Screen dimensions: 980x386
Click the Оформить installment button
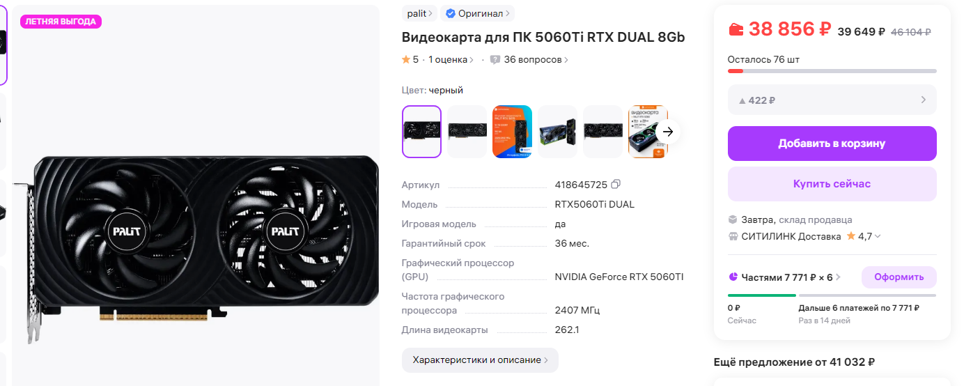click(x=899, y=277)
